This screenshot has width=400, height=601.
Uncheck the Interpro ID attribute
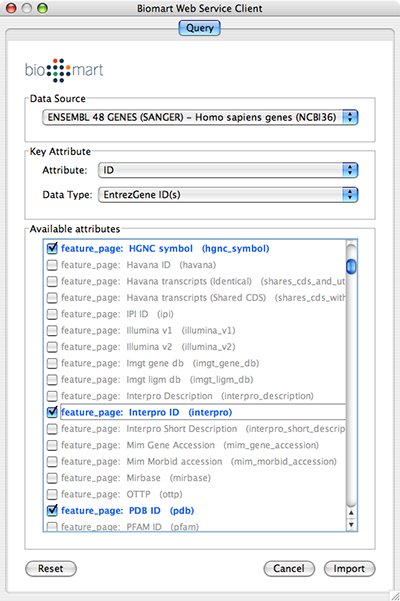tap(52, 412)
